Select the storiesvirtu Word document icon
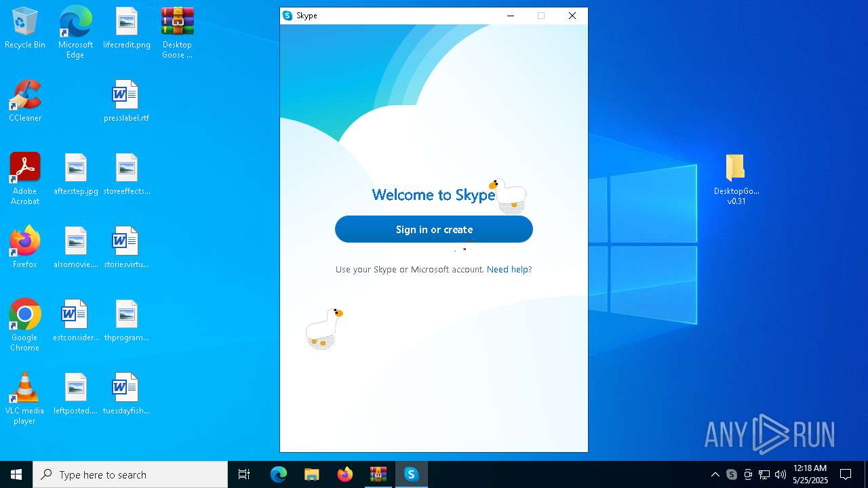 (x=127, y=248)
